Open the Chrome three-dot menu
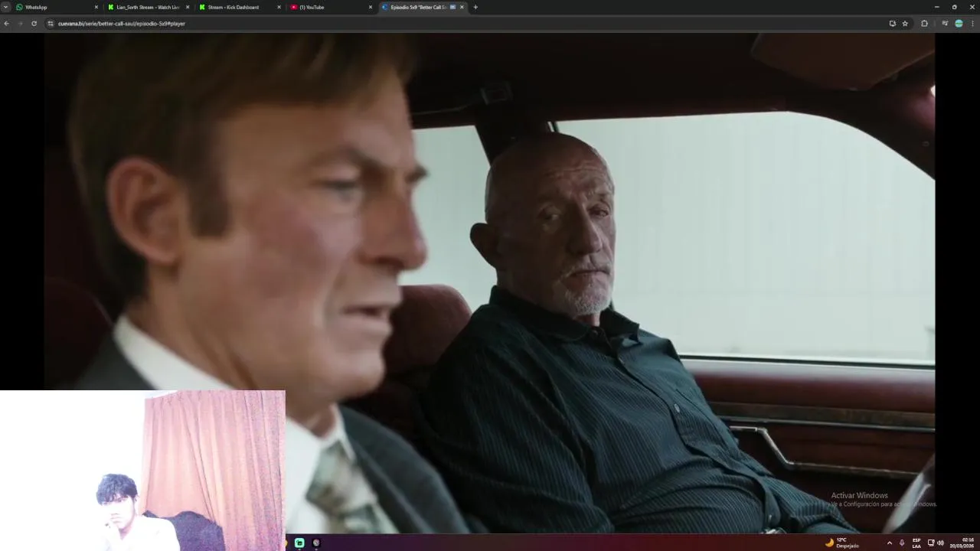Viewport: 980px width, 551px height. [x=972, y=24]
